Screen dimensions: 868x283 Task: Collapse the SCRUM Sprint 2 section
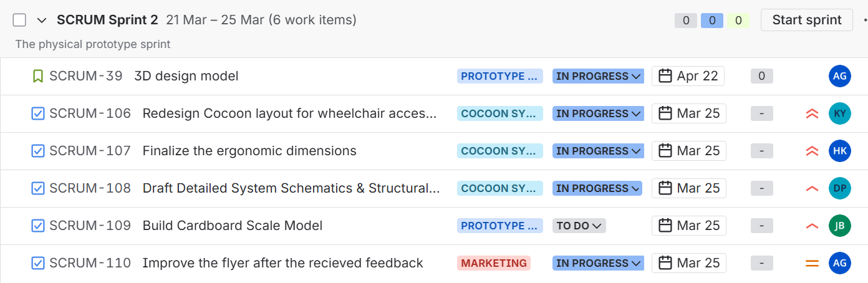tap(42, 20)
